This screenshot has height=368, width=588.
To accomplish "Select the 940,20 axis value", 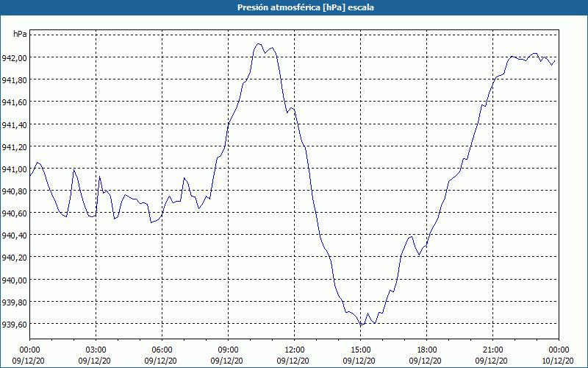I will (x=14, y=258).
